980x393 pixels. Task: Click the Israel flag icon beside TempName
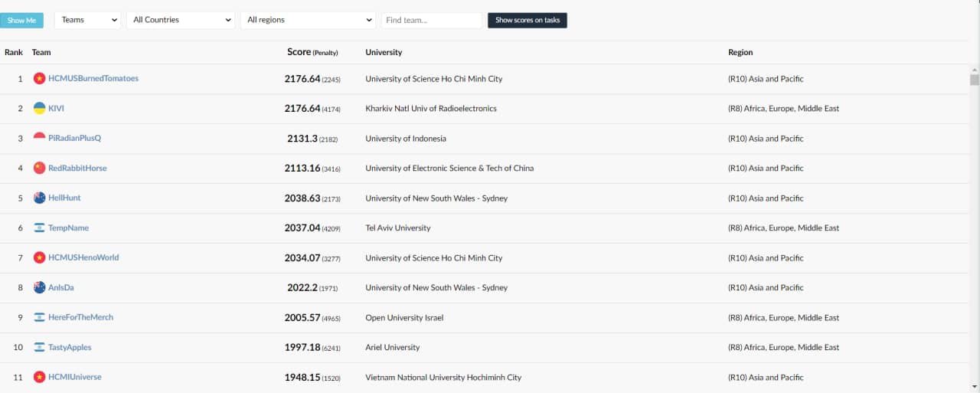point(40,228)
